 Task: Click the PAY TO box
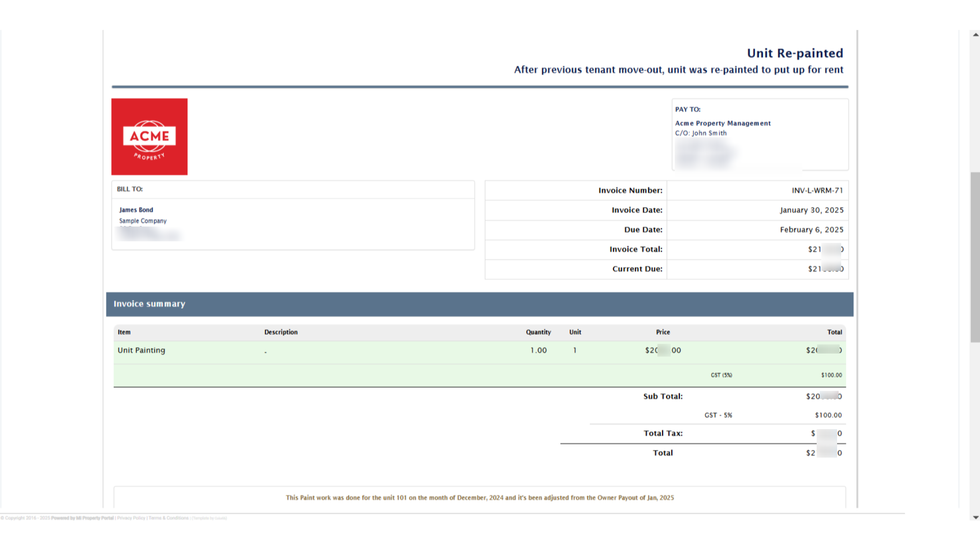[759, 134]
